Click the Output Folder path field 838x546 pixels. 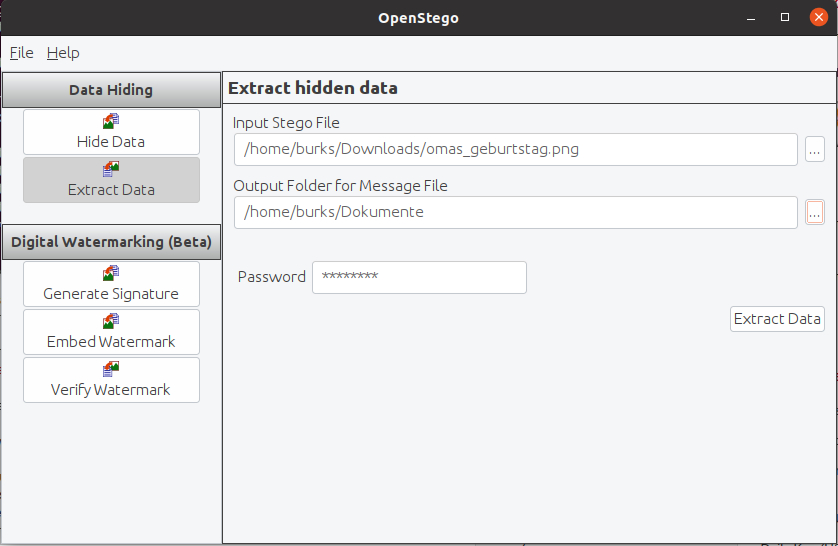[516, 212]
